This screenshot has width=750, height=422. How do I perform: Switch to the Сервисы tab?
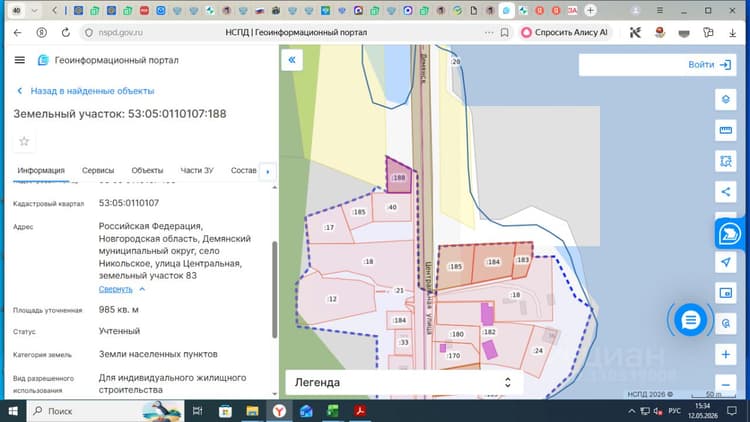(98, 170)
